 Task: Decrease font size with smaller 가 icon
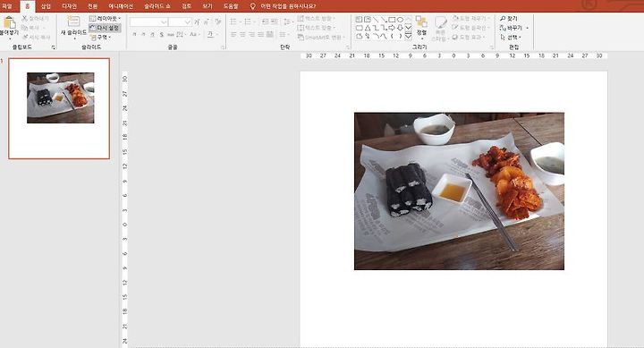pos(207,21)
